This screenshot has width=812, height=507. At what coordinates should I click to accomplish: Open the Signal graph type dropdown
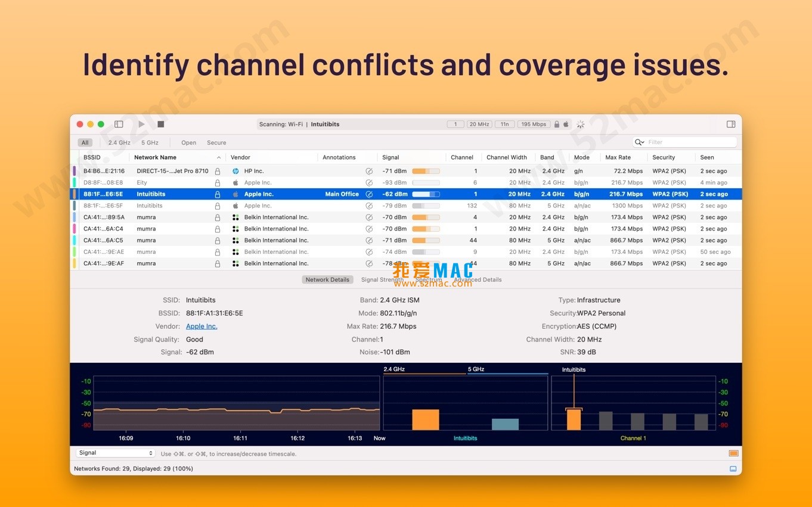coord(116,453)
